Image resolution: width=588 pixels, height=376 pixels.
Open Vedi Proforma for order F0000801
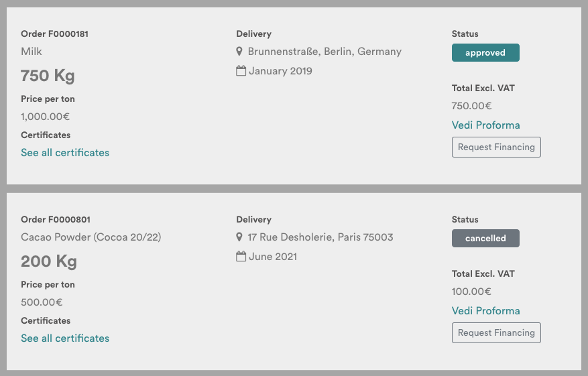click(485, 311)
